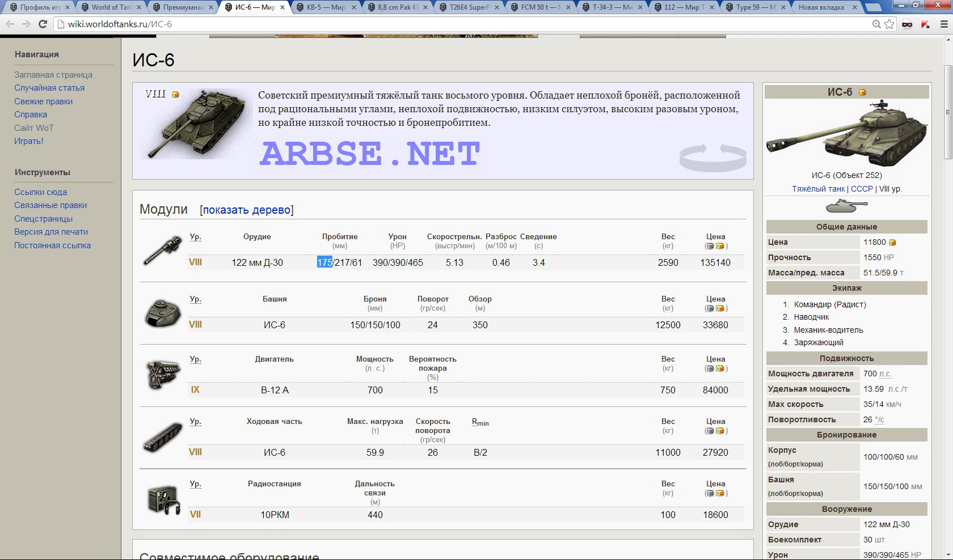953x560 pixels.
Task: Open the zoom magnifier icon in address bar
Action: pos(876,24)
